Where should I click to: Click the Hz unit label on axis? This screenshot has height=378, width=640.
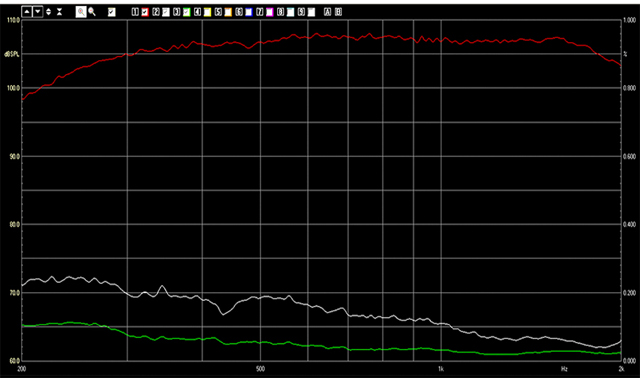coord(564,369)
